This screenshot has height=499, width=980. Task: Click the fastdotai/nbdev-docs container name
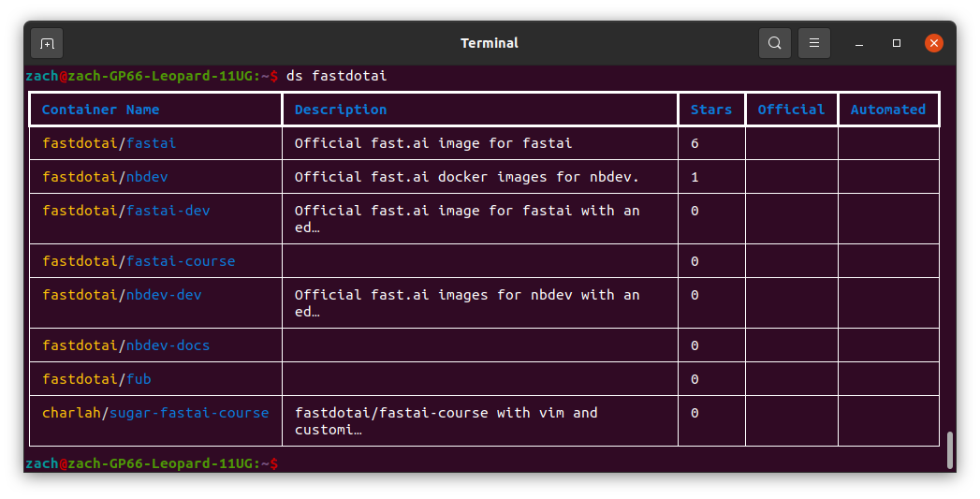[x=125, y=345]
